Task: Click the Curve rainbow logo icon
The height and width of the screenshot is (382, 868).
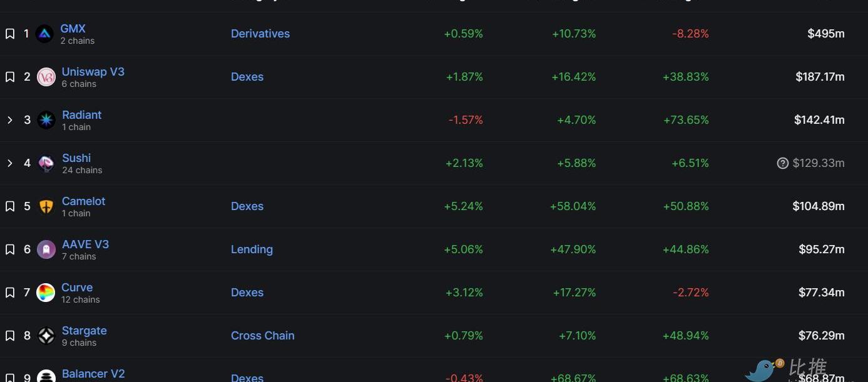Action: point(46,293)
